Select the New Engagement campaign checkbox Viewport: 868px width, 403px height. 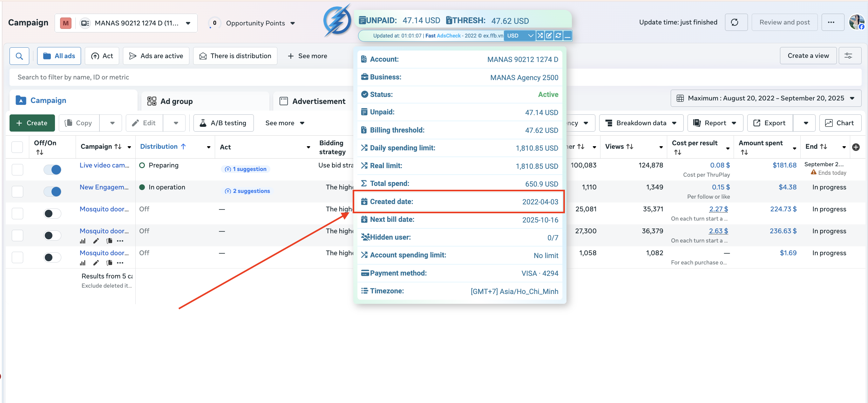click(17, 191)
